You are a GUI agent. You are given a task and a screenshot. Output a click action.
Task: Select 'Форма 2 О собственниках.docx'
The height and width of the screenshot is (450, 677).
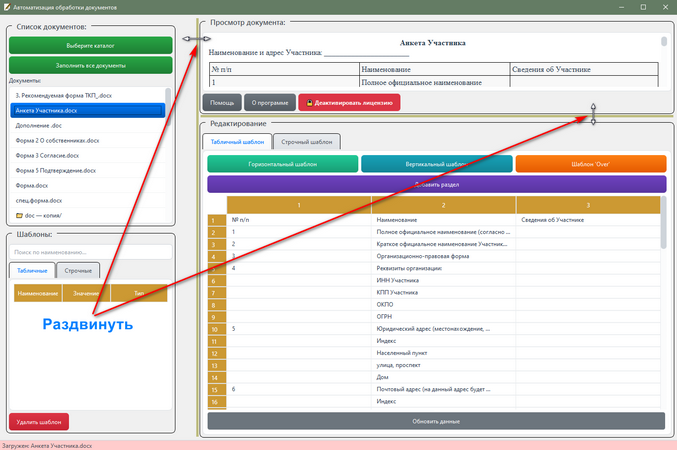pos(88,140)
